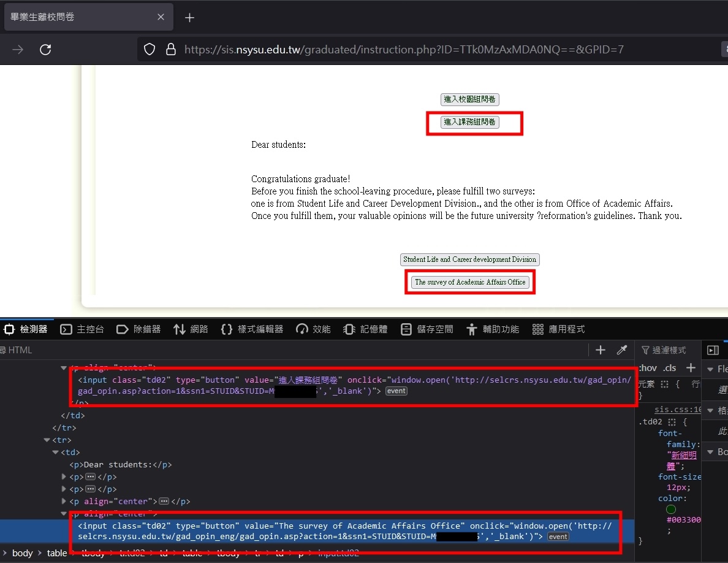This screenshot has width=728, height=563.
Task: Toggle the :hov pseudo-class panel
Action: coord(648,368)
